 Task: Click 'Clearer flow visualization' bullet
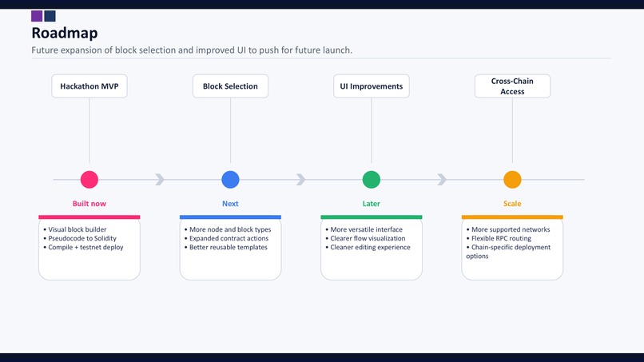(x=365, y=238)
